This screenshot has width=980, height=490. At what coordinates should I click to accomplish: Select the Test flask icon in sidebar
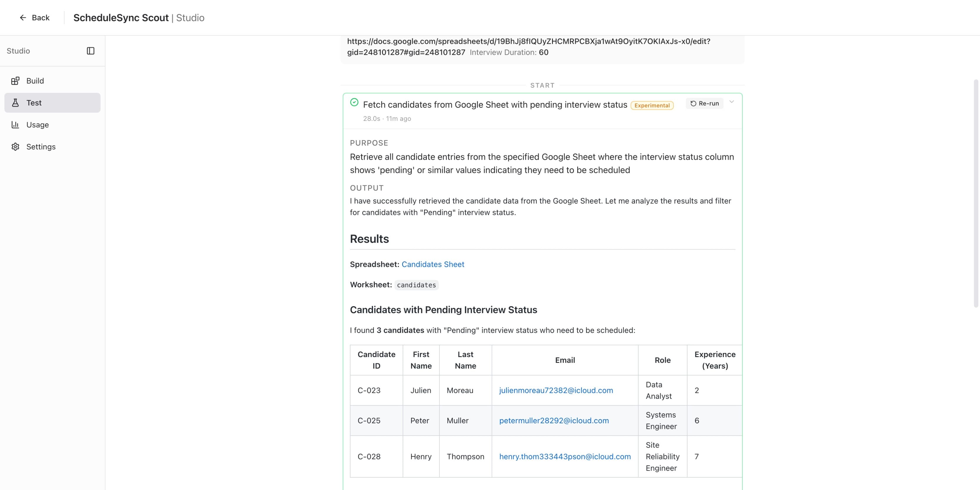tap(15, 102)
